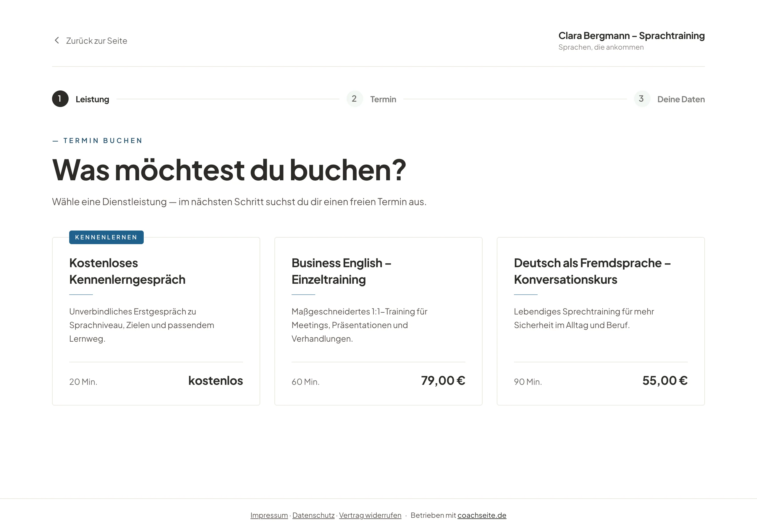757x532 pixels.
Task: Choose 'Kostenloses Kennenlerngespräch' card title
Action: [x=127, y=271]
